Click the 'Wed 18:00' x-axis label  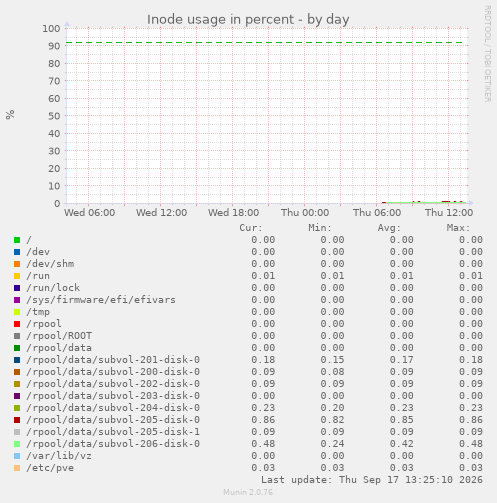click(234, 213)
